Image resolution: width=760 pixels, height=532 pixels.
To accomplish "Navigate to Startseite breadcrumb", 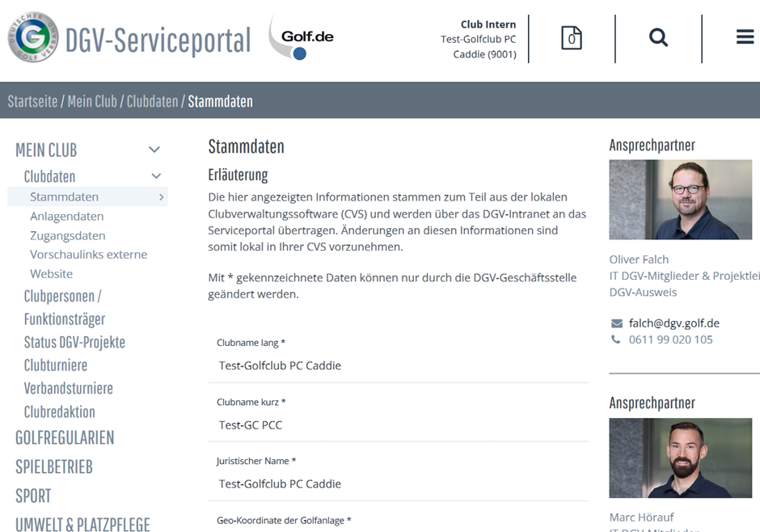I will coord(32,101).
